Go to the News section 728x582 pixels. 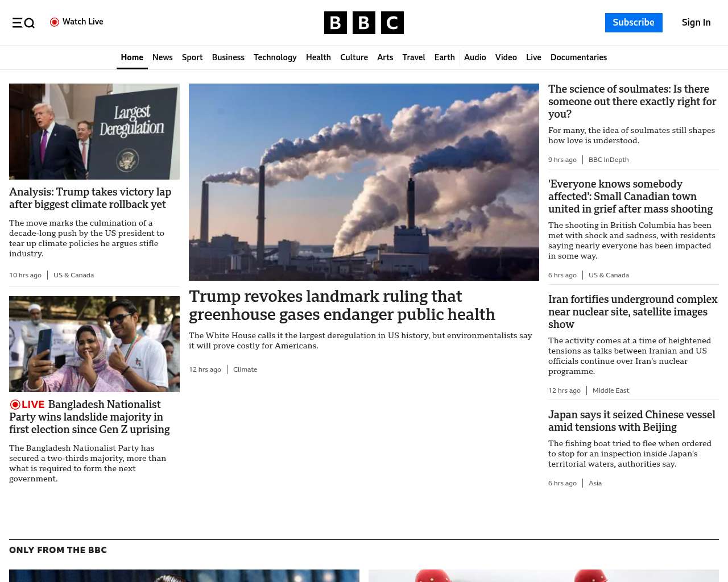[x=163, y=57]
